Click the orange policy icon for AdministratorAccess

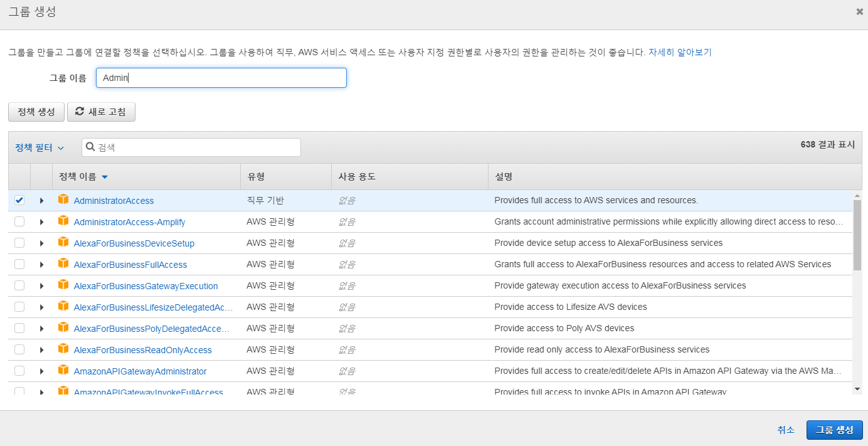pos(63,199)
